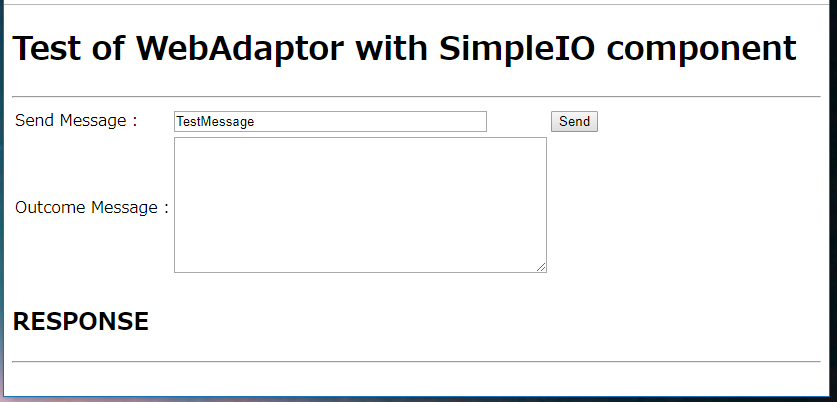Click the blue window border at the bottom
This screenshot has height=402, width=837.
(418, 398)
